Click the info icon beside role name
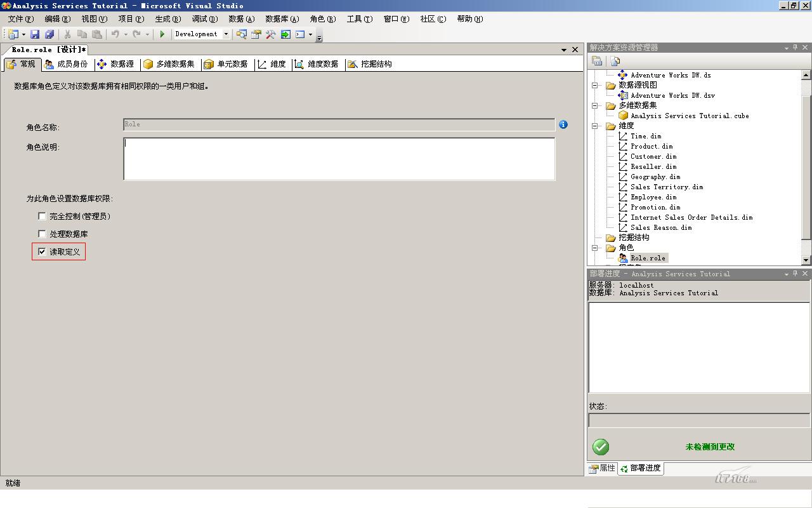812x508 pixels. click(x=563, y=124)
